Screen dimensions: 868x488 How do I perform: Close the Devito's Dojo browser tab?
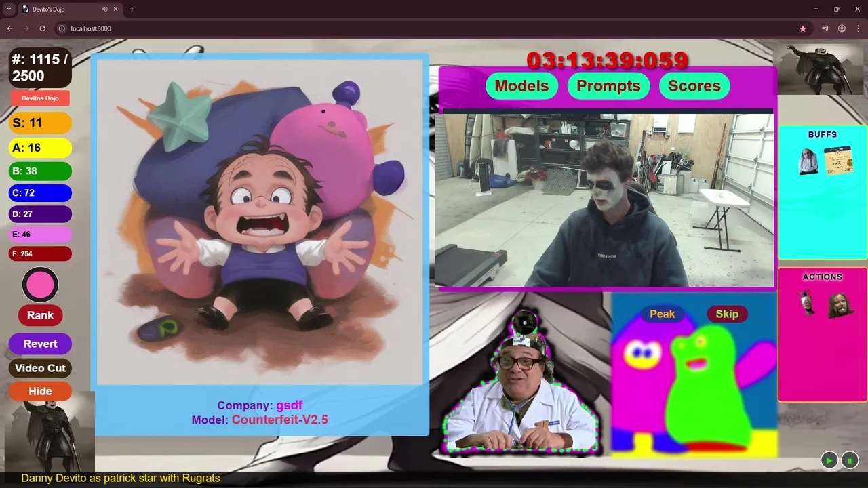tap(116, 9)
